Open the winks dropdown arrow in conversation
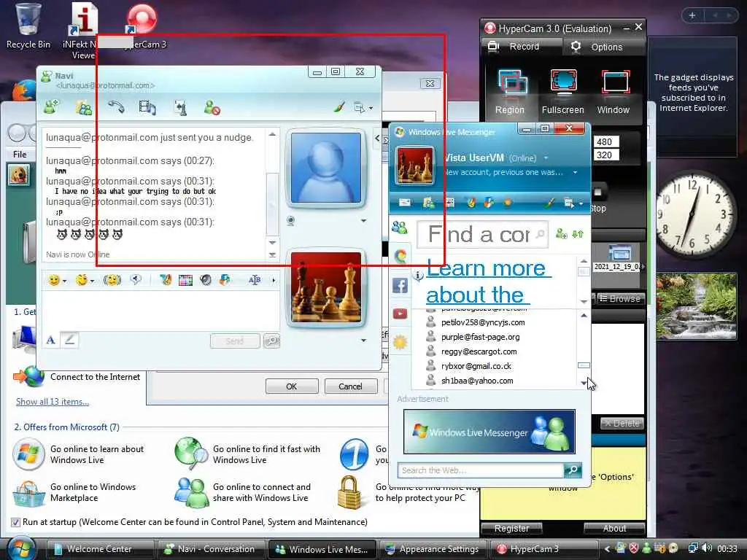 coord(92,281)
